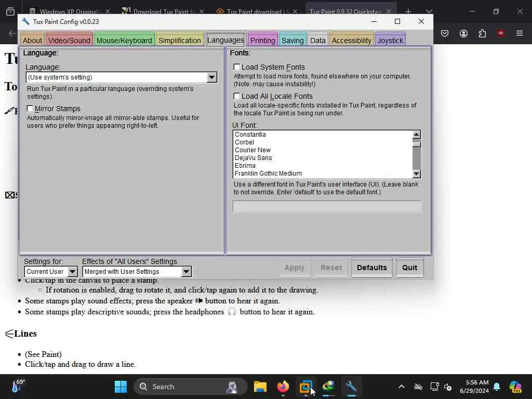The width and height of the screenshot is (532, 399).
Task: Click the cloud sync tray icon
Action: click(x=418, y=387)
